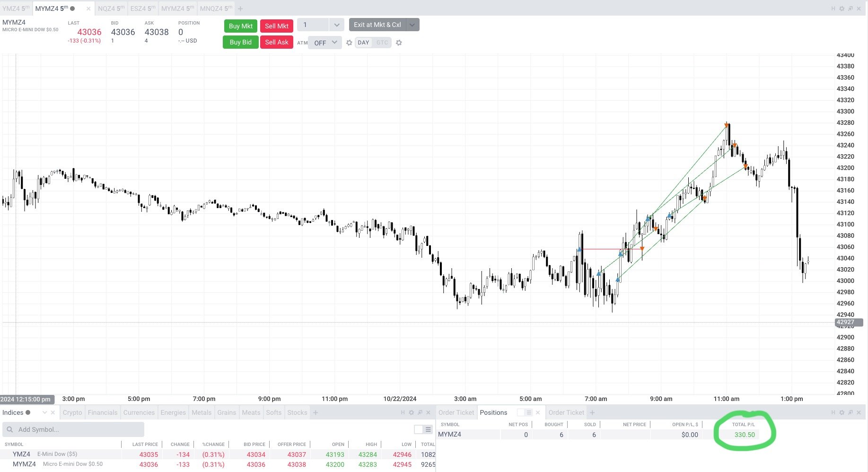Image resolution: width=868 pixels, height=472 pixels.
Task: Click Exit at Mkt & Cxl button
Action: pyautogui.click(x=377, y=25)
